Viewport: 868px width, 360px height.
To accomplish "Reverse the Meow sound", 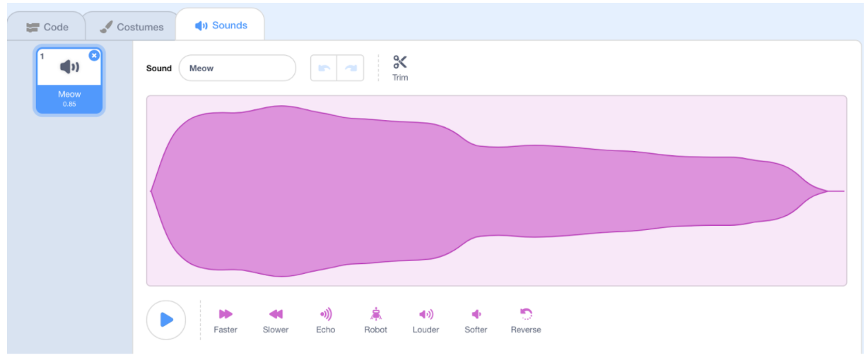I will point(526,320).
